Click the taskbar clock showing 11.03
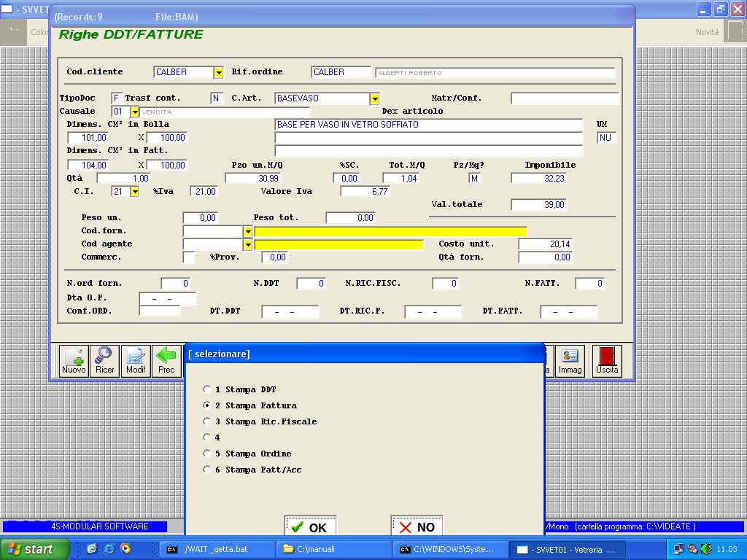Image resolution: width=747 pixels, height=560 pixels. tap(727, 549)
